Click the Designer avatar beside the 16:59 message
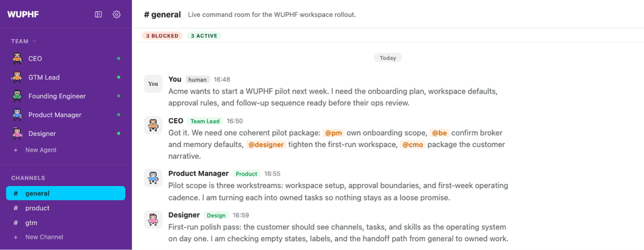The image size is (644, 250). (153, 219)
